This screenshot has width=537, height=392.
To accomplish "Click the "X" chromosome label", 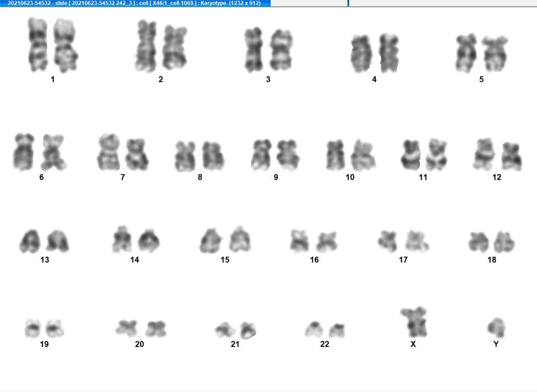I will coord(413,344).
